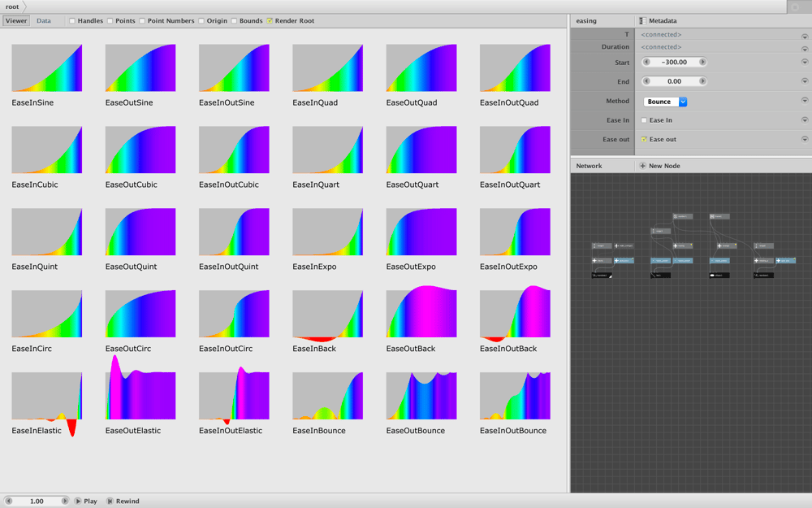The image size is (812, 508).
Task: Toggle the Origin checkbox
Action: 201,21
